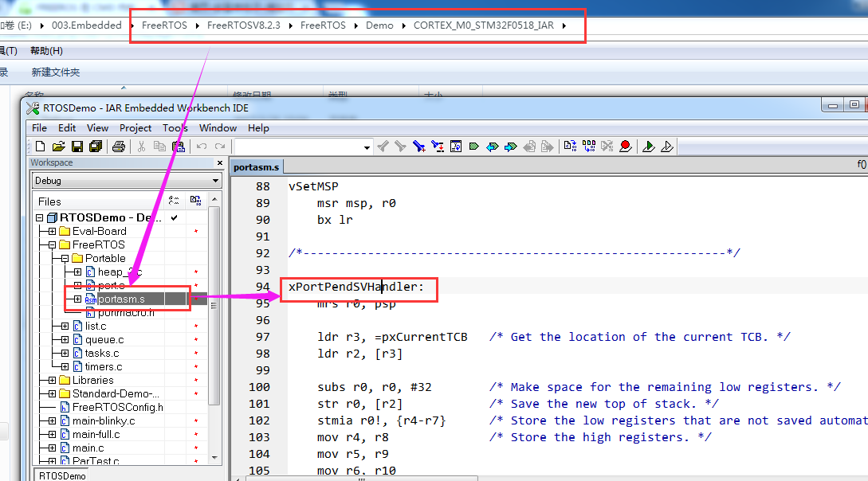The width and height of the screenshot is (868, 481).
Task: Expand the Eval-Board folder
Action: coord(52,231)
